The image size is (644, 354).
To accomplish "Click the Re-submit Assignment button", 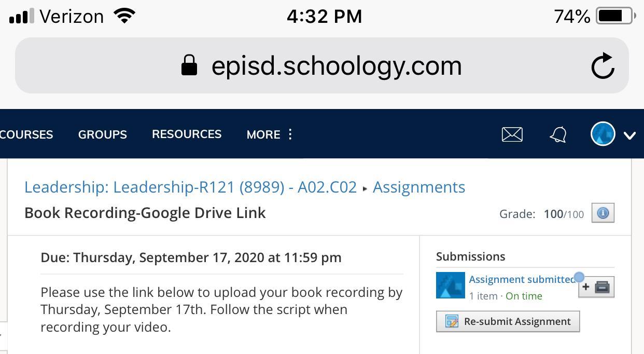I will (x=508, y=321).
